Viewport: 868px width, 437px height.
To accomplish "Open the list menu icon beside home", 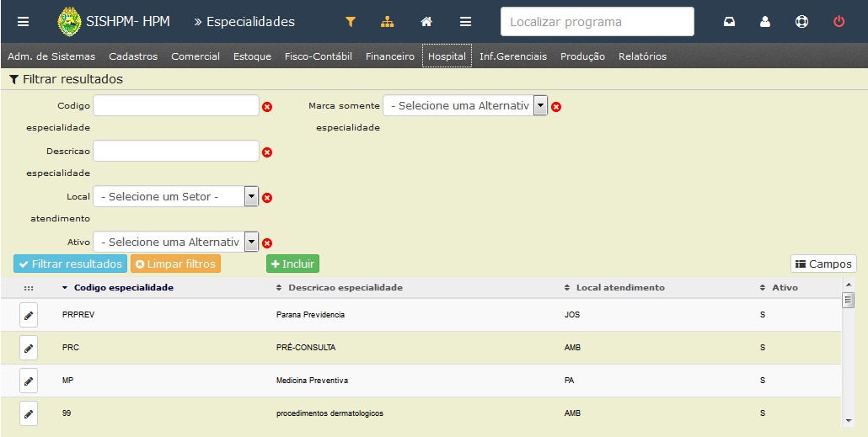I will [465, 22].
